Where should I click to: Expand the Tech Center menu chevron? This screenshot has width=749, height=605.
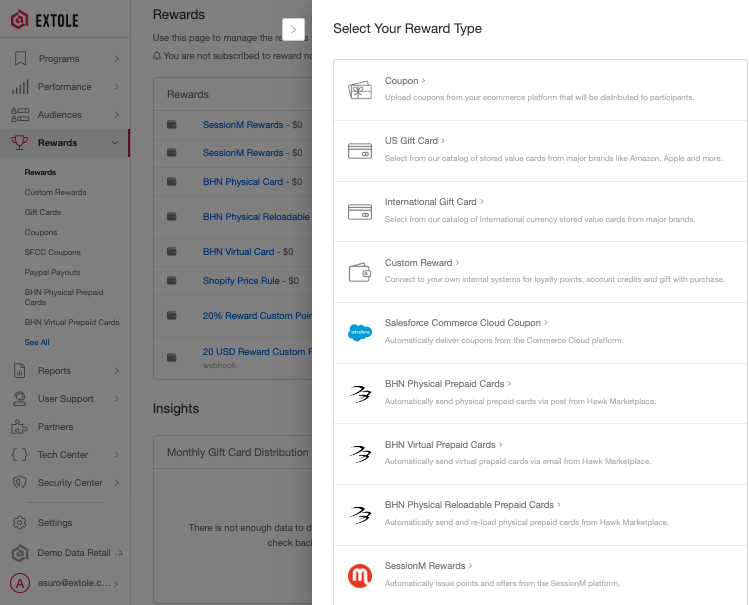pyautogui.click(x=117, y=455)
